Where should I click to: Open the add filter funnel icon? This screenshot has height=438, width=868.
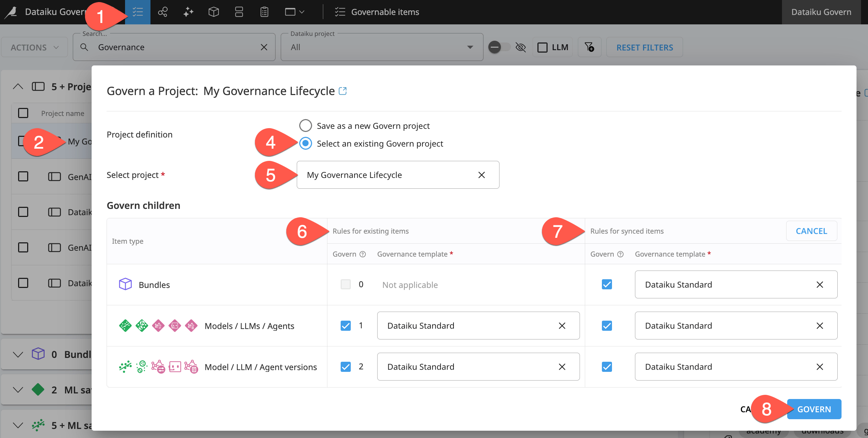pos(589,47)
